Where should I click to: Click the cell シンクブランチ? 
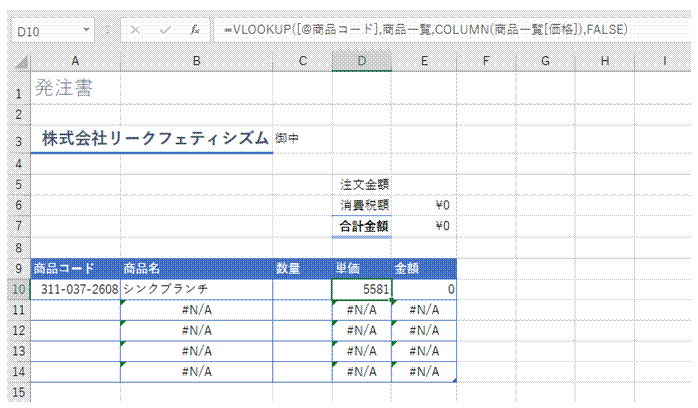click(196, 289)
